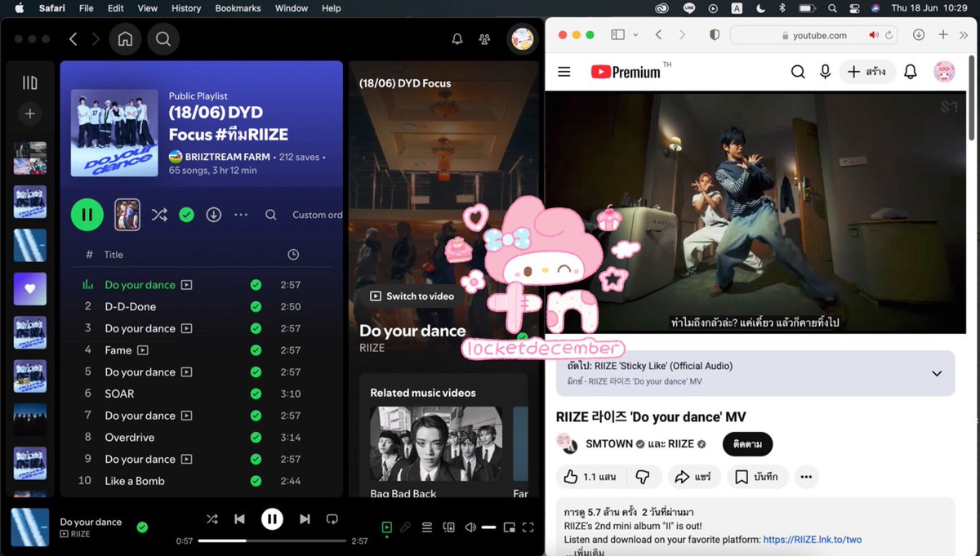Open Safari sidebar toggle

(x=618, y=35)
